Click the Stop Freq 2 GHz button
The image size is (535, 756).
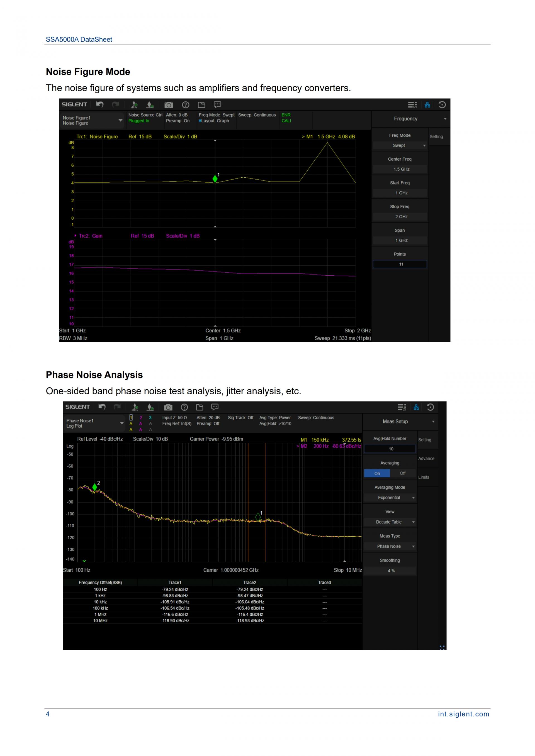click(400, 216)
